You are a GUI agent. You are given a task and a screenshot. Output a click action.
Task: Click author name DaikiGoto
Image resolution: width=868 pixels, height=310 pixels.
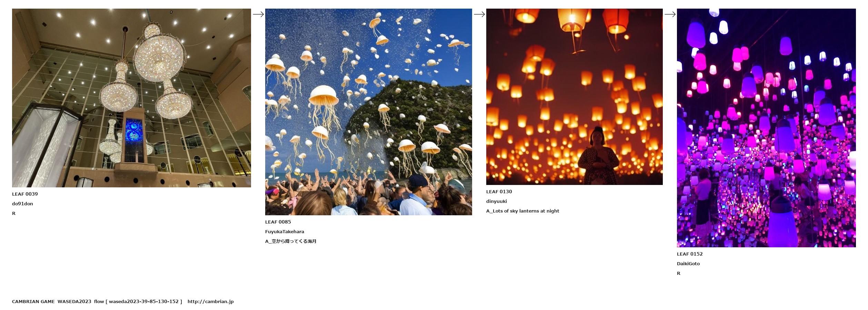(688, 263)
